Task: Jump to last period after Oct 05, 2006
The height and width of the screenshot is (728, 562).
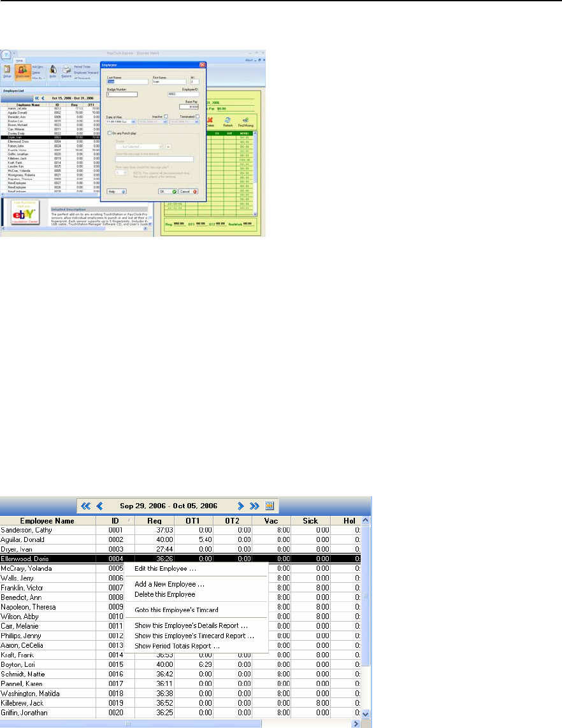Action: (254, 506)
